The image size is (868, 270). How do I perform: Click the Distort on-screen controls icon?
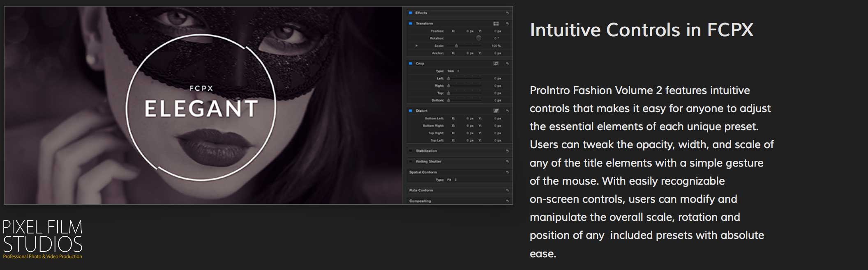[x=496, y=111]
